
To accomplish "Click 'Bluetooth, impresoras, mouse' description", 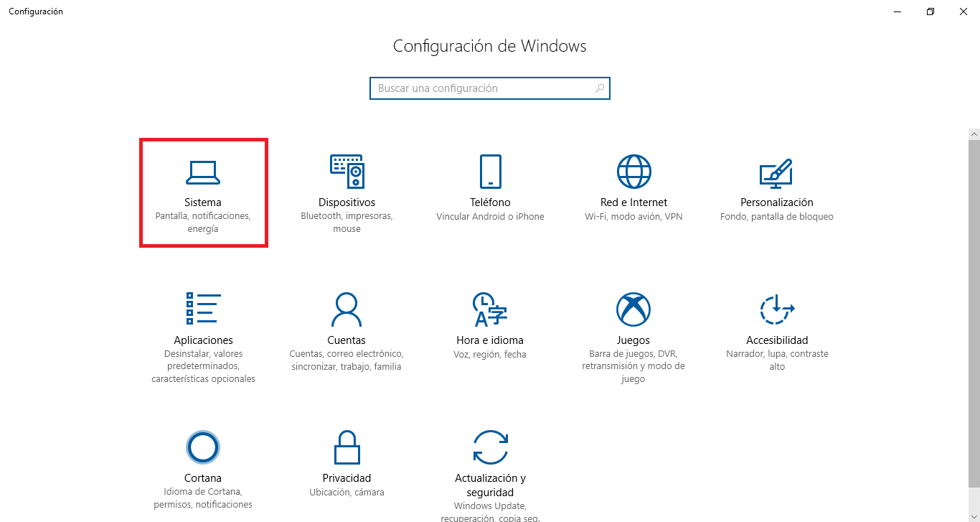I will (347, 223).
